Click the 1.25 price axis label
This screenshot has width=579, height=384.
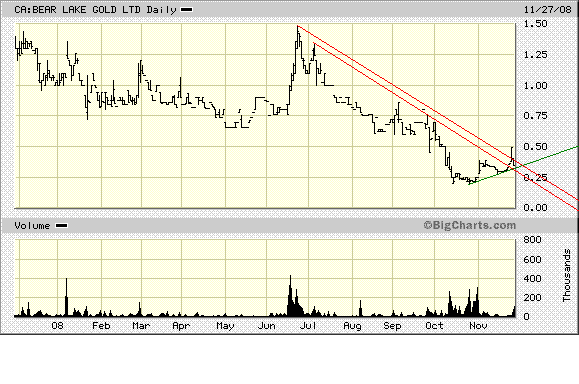(x=535, y=55)
